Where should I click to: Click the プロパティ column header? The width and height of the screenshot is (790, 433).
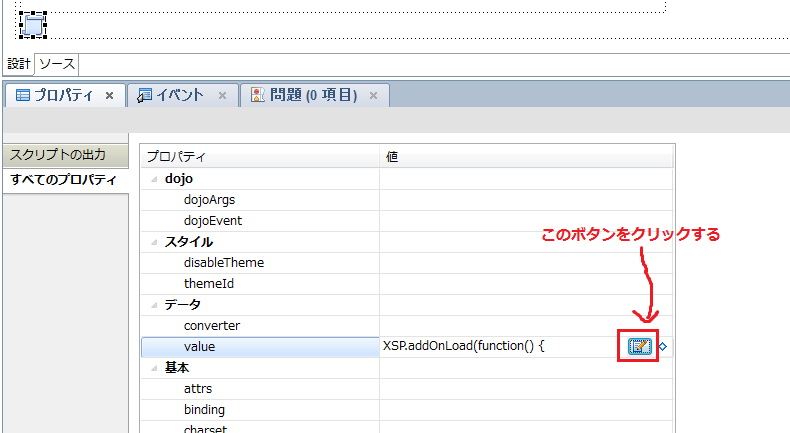pyautogui.click(x=260, y=157)
